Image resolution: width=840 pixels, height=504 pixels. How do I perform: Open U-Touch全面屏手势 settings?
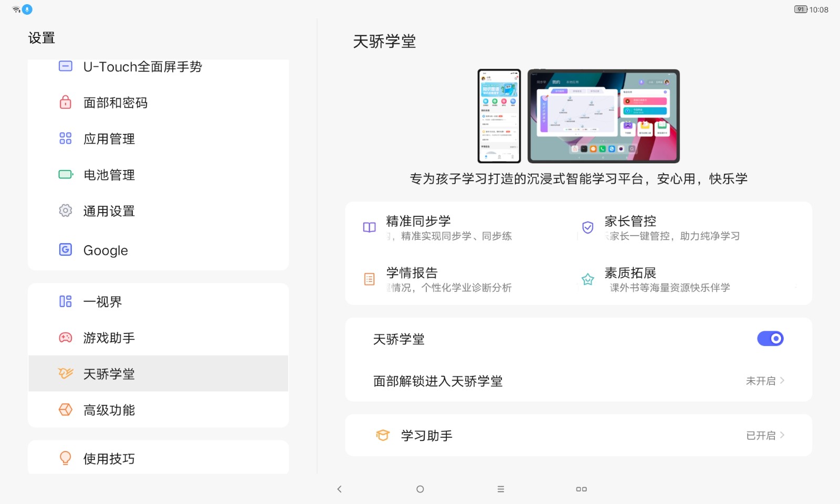(158, 66)
